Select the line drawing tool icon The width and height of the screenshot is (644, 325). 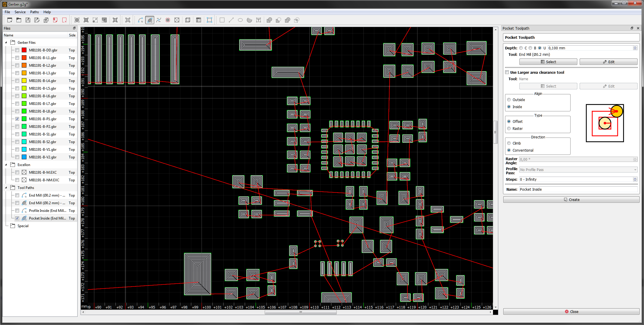tap(231, 20)
